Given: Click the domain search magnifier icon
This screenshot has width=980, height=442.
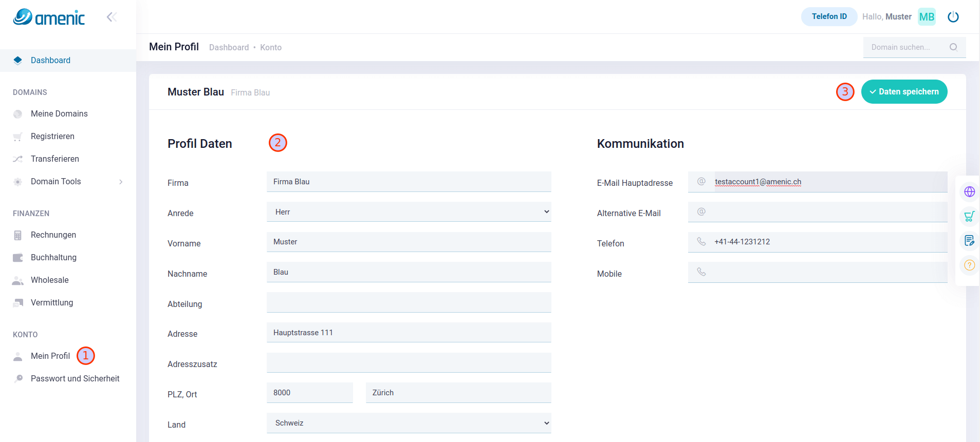Looking at the screenshot, I should click(x=953, y=47).
